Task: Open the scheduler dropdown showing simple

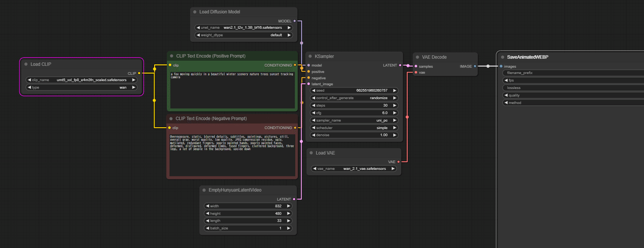Action: click(354, 128)
